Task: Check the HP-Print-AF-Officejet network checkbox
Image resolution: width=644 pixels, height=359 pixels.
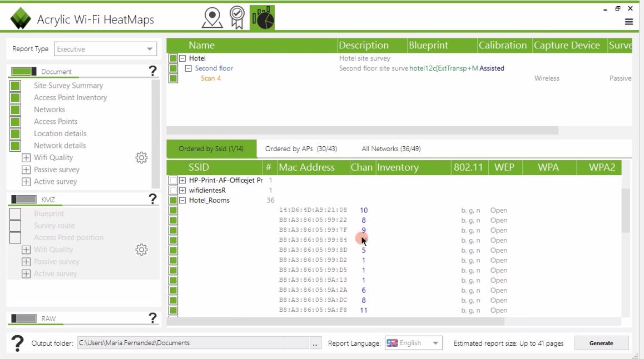Action: tap(174, 180)
